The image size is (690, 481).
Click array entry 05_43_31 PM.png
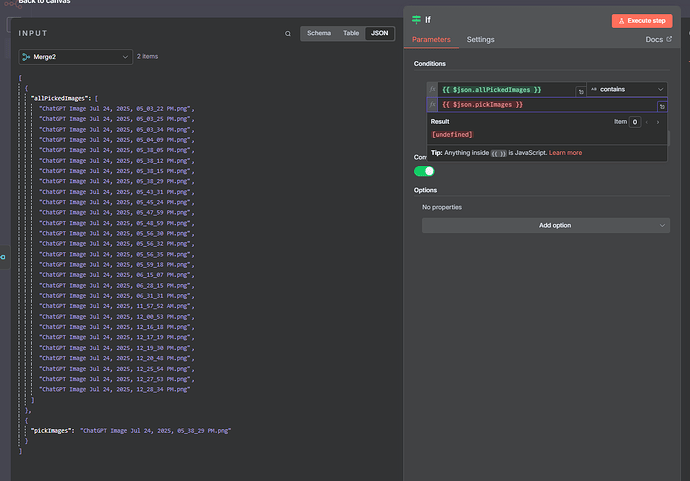click(x=115, y=192)
